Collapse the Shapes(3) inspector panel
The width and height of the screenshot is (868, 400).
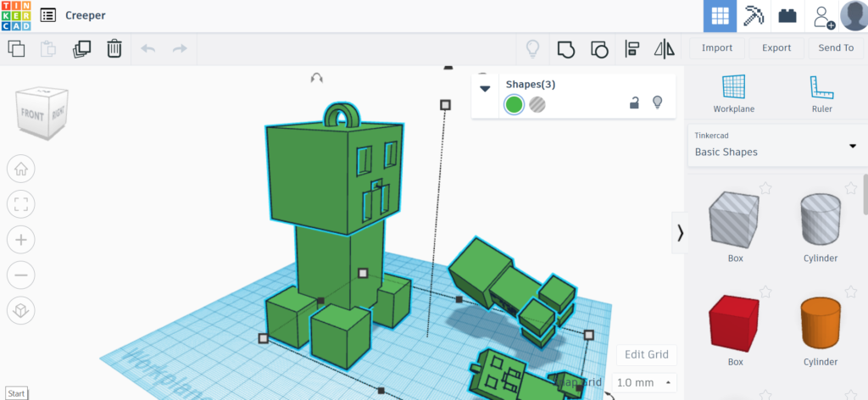pos(485,88)
